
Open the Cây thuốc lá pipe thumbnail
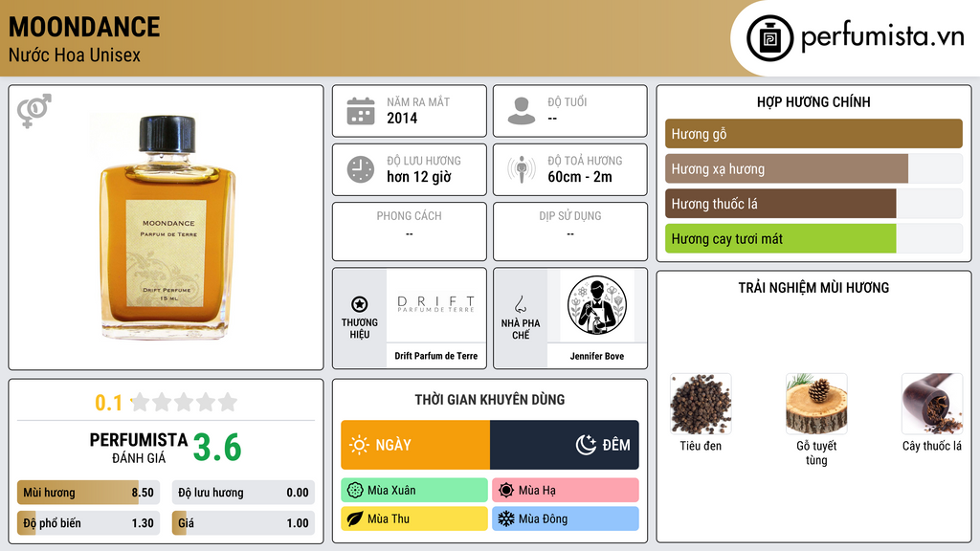pyautogui.click(x=932, y=405)
